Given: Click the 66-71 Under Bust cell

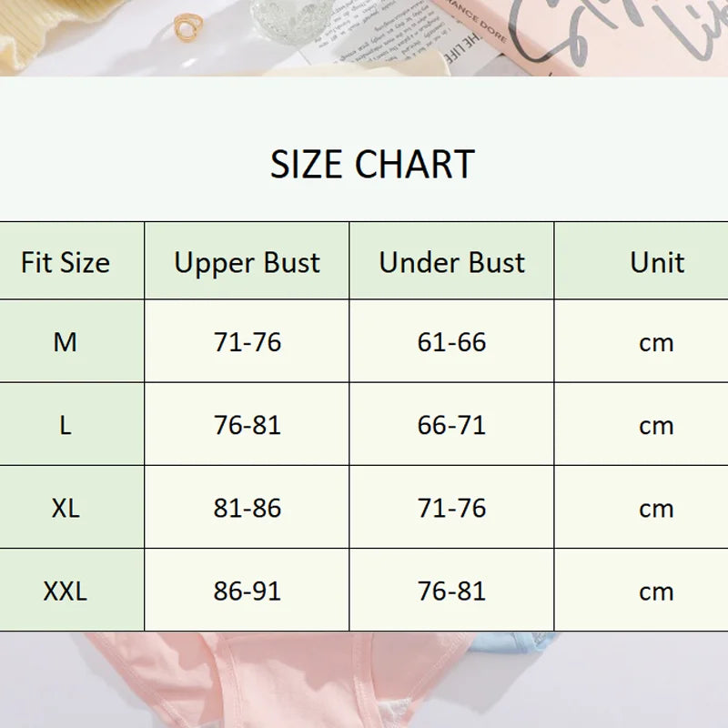Looking at the screenshot, I should pos(451,425).
